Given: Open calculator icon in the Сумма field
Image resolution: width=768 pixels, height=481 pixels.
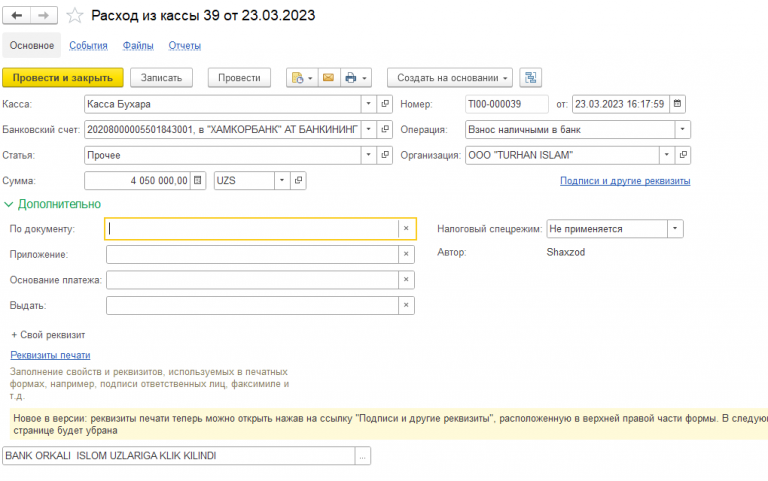Looking at the screenshot, I should pyautogui.click(x=197, y=180).
